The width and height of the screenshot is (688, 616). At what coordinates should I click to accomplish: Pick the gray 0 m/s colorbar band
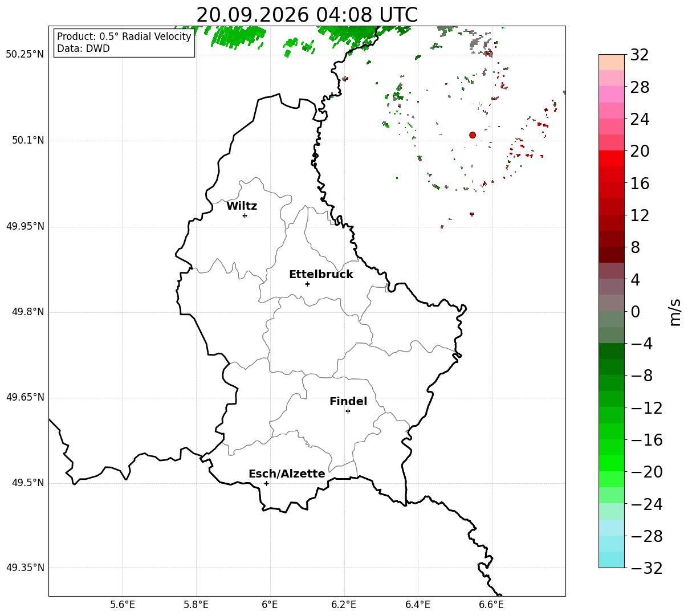coord(612,303)
